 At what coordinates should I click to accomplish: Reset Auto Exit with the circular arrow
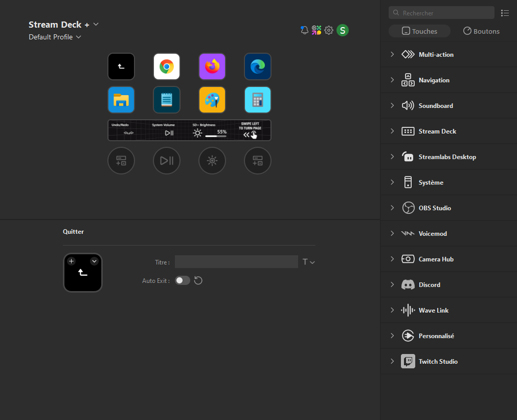coord(198,280)
